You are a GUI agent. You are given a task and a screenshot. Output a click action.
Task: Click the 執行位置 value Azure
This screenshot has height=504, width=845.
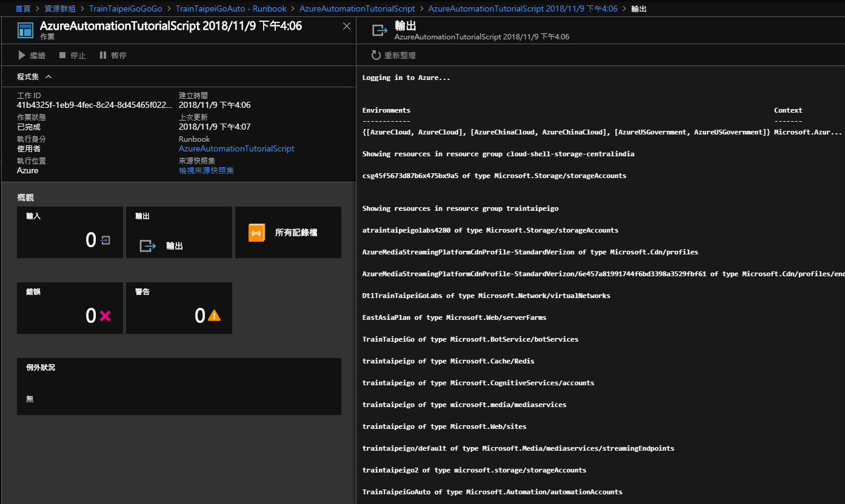tap(28, 170)
